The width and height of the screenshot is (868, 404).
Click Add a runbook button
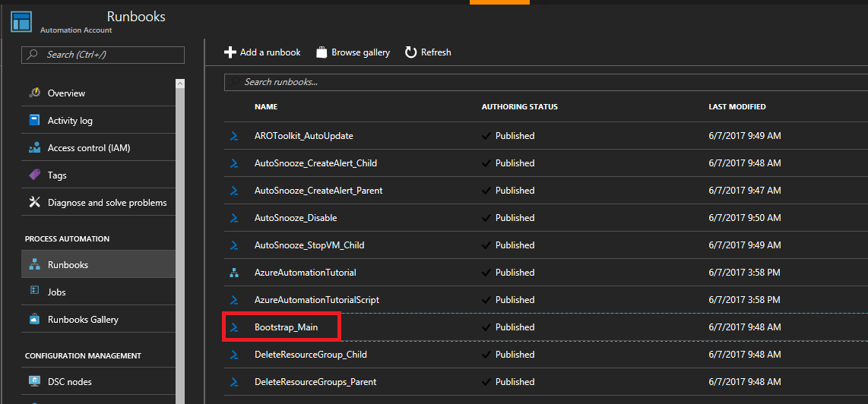262,52
